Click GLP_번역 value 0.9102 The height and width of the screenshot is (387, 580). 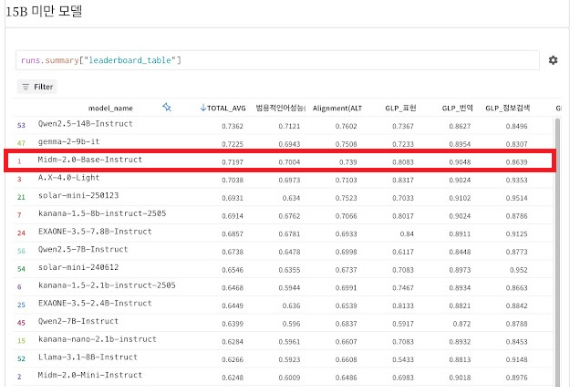(460, 198)
